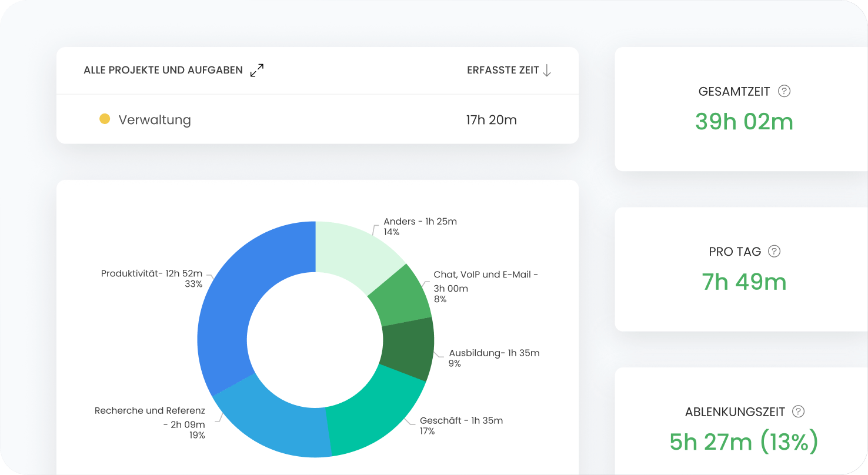Open the help icon beside Ablenkungszeit
The image size is (868, 475).
798,412
